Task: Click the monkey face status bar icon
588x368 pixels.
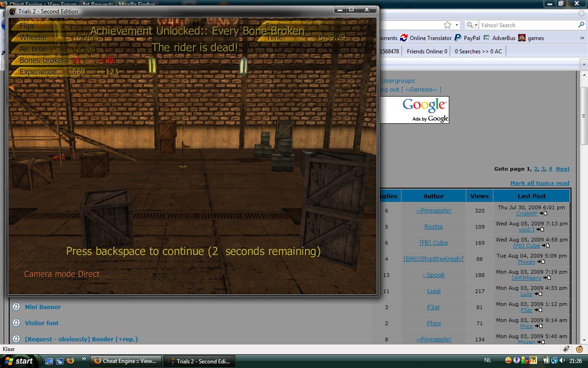Action: [580, 349]
